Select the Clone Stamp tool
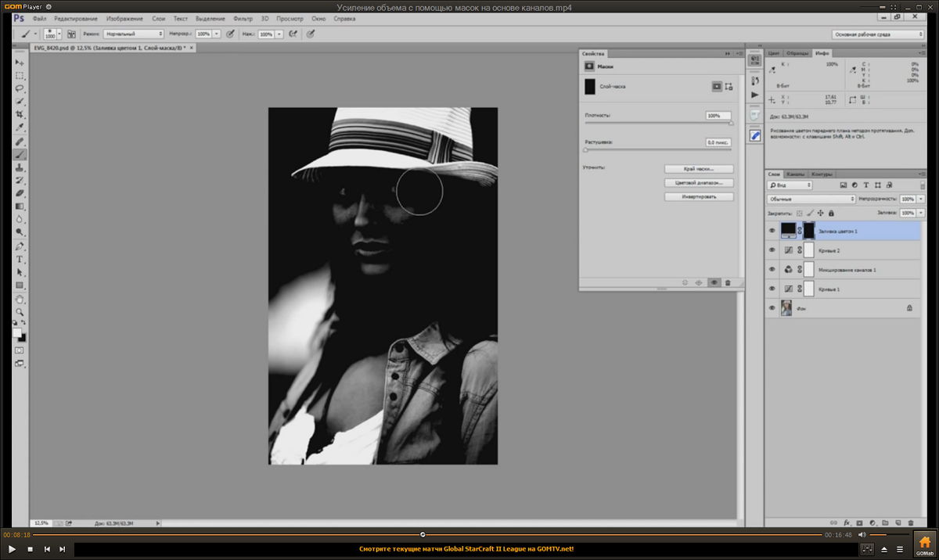The width and height of the screenshot is (939, 560). (x=20, y=167)
